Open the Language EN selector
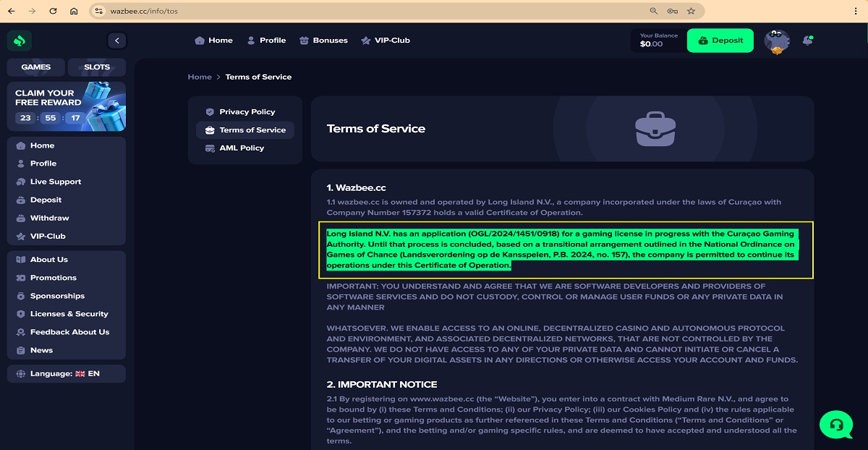The height and width of the screenshot is (450, 868). tap(66, 373)
